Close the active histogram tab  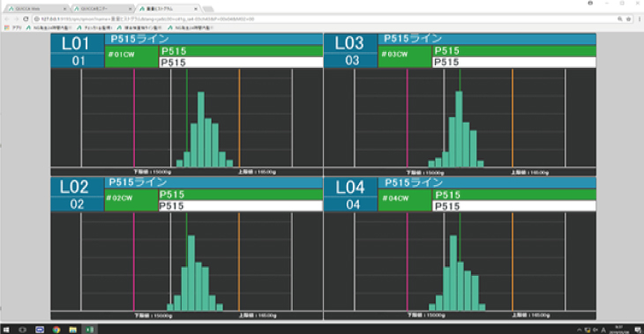196,9
